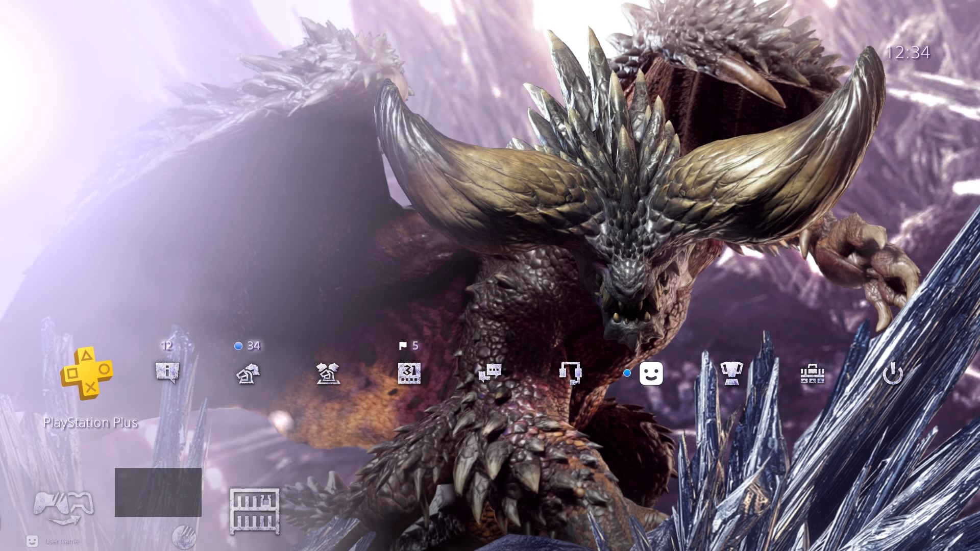Screen dimensions: 980x551
Task: Open the Events calendar icon
Action: pyautogui.click(x=409, y=373)
